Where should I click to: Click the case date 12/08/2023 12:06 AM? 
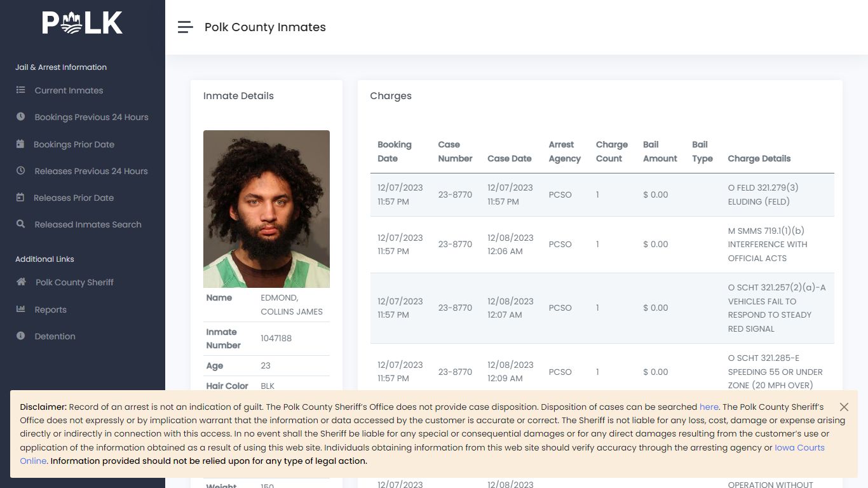tap(510, 244)
